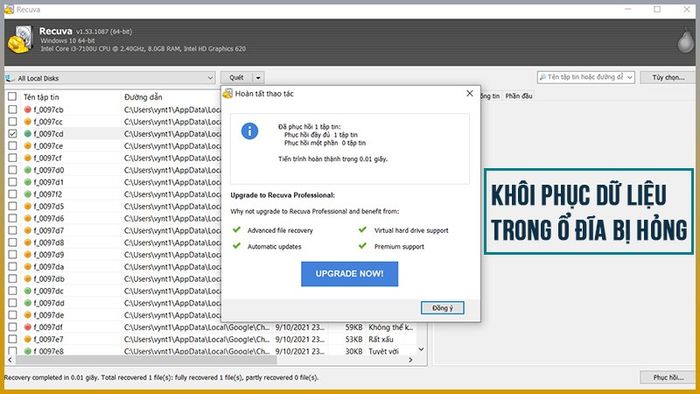Click the green status dot for f_0097cd
The height and width of the screenshot is (394, 700).
(x=28, y=133)
